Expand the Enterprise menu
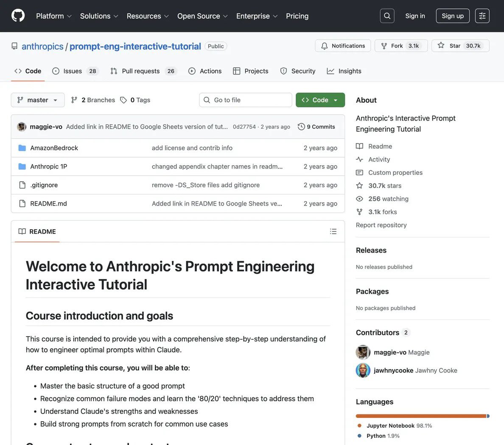The width and height of the screenshot is (504, 445). pyautogui.click(x=257, y=16)
